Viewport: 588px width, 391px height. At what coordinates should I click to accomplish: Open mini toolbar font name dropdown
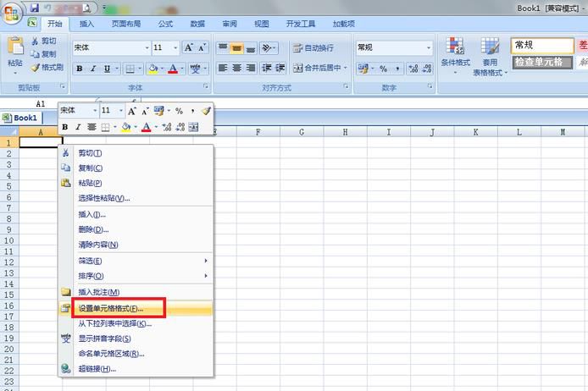[x=95, y=111]
